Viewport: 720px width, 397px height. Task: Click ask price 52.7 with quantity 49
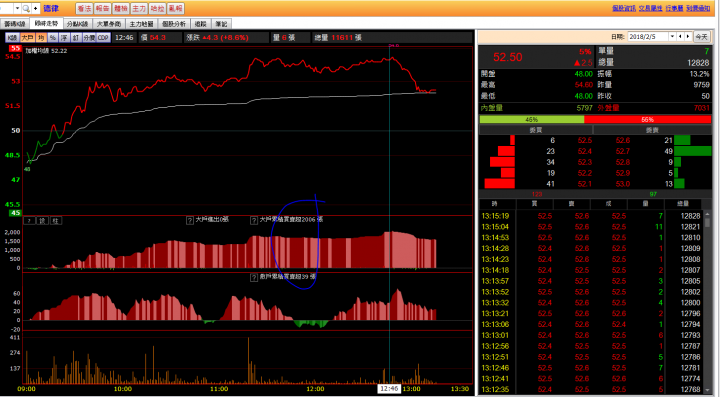click(623, 151)
